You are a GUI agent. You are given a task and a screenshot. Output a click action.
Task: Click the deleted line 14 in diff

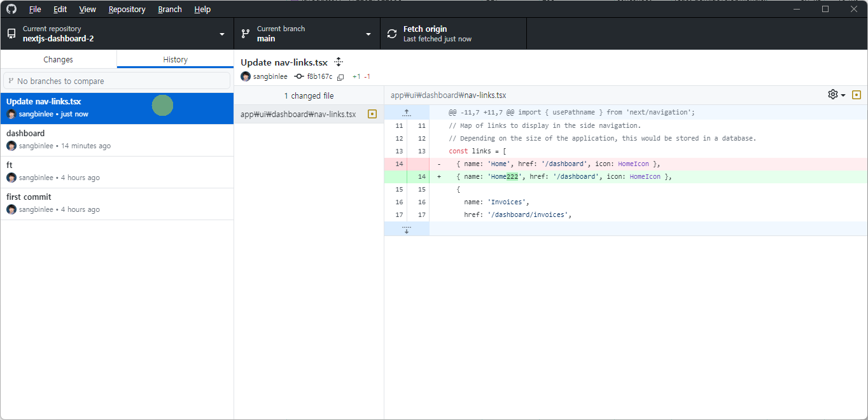626,164
